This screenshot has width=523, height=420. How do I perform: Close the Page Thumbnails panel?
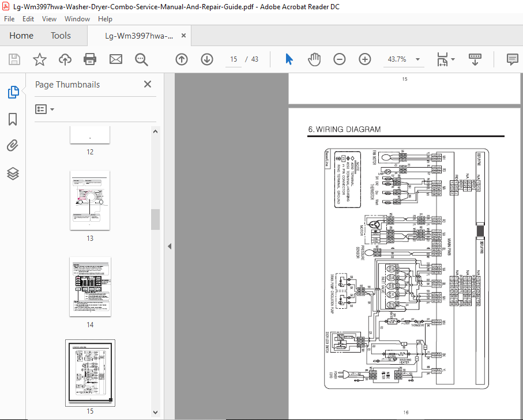tap(148, 84)
